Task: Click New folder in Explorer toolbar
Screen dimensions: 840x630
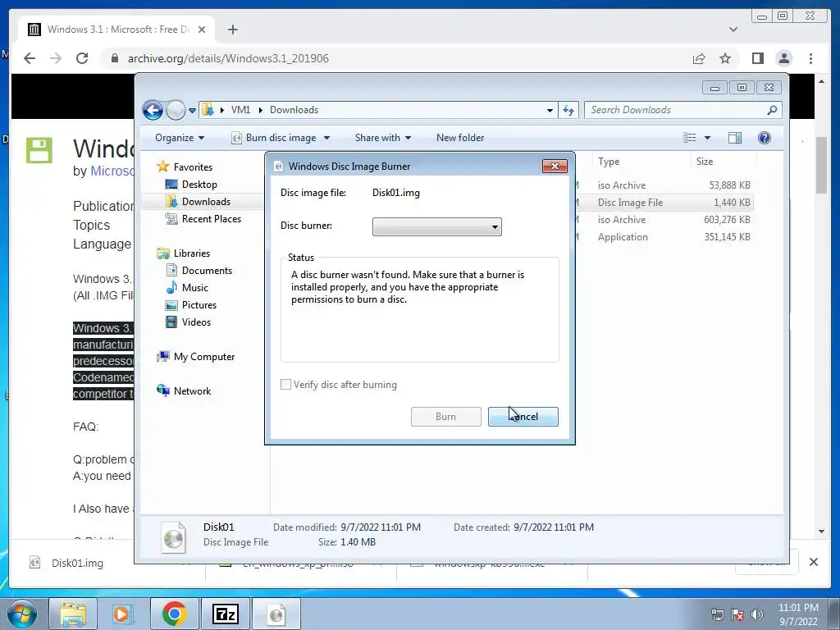Action: pos(460,138)
